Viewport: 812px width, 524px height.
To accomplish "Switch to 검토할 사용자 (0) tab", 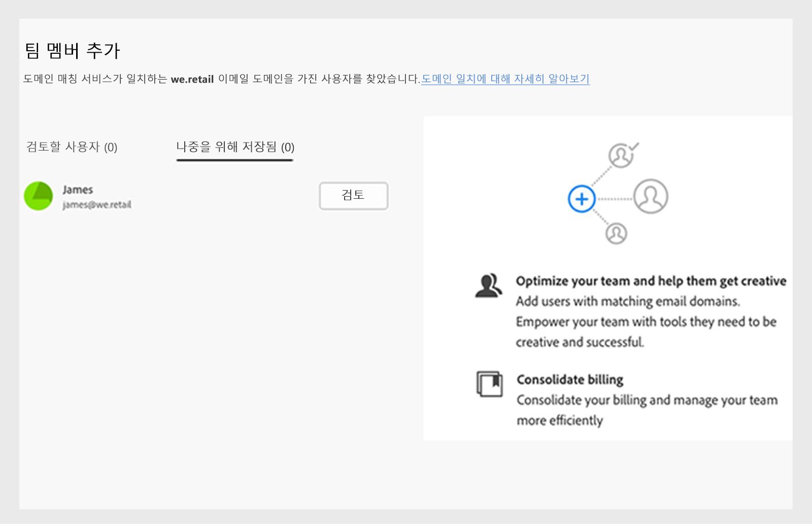I will pos(72,147).
